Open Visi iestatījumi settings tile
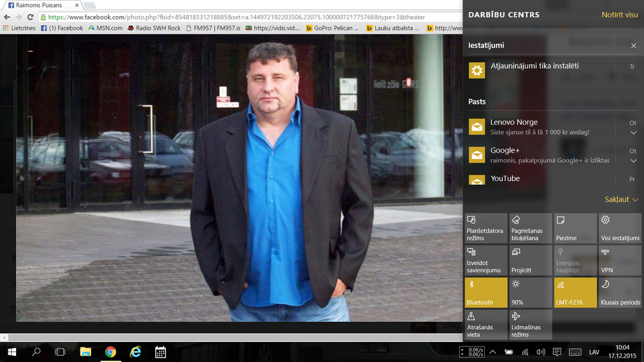Viewport: 644px width, 362px height. (x=620, y=228)
